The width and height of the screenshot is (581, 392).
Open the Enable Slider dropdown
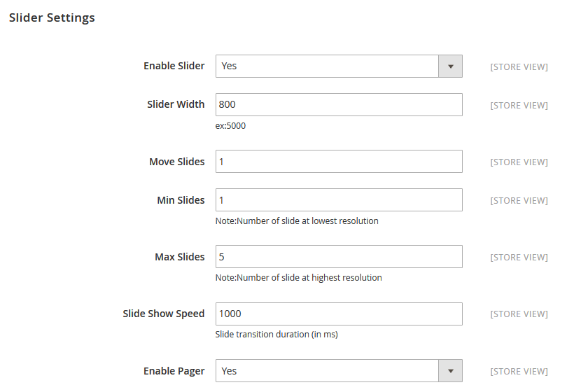339,66
